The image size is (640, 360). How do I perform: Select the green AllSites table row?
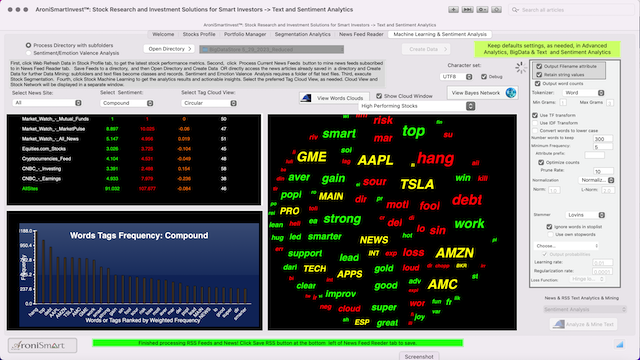[133, 189]
